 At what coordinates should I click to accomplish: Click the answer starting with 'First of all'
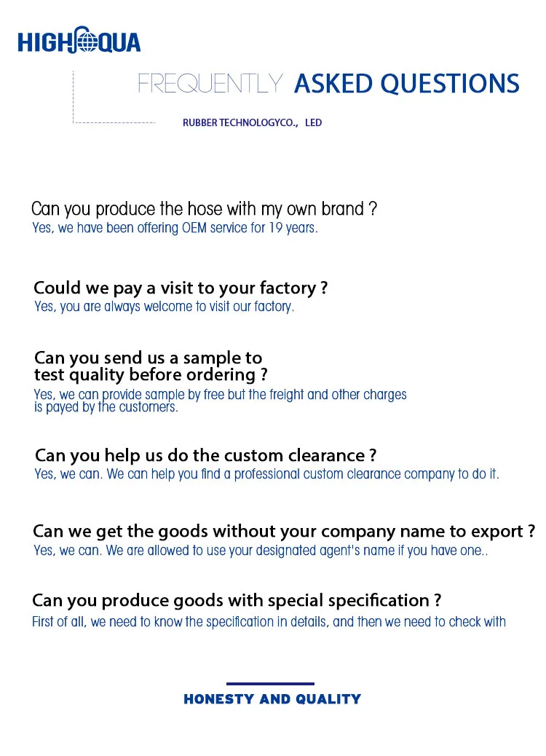pyautogui.click(x=269, y=622)
